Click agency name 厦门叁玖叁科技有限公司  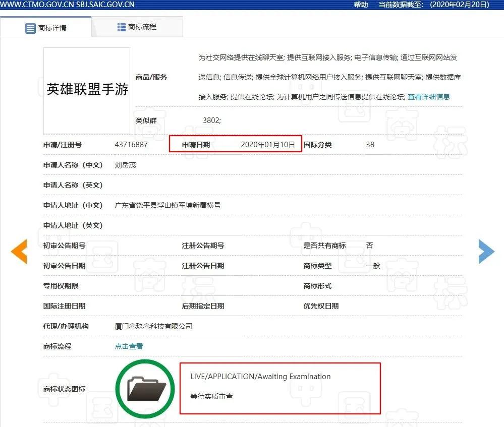pyautogui.click(x=154, y=326)
